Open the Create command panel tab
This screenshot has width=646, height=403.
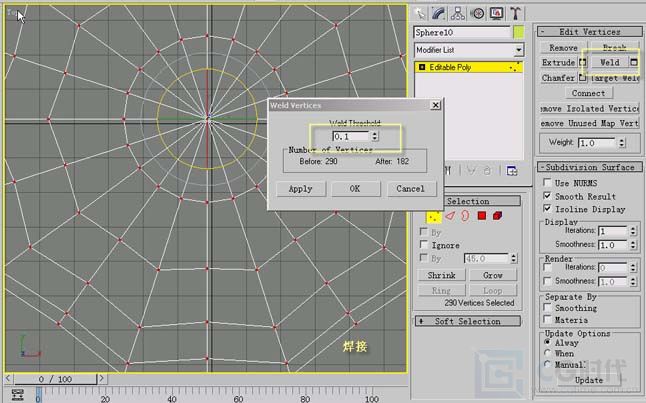(x=420, y=14)
